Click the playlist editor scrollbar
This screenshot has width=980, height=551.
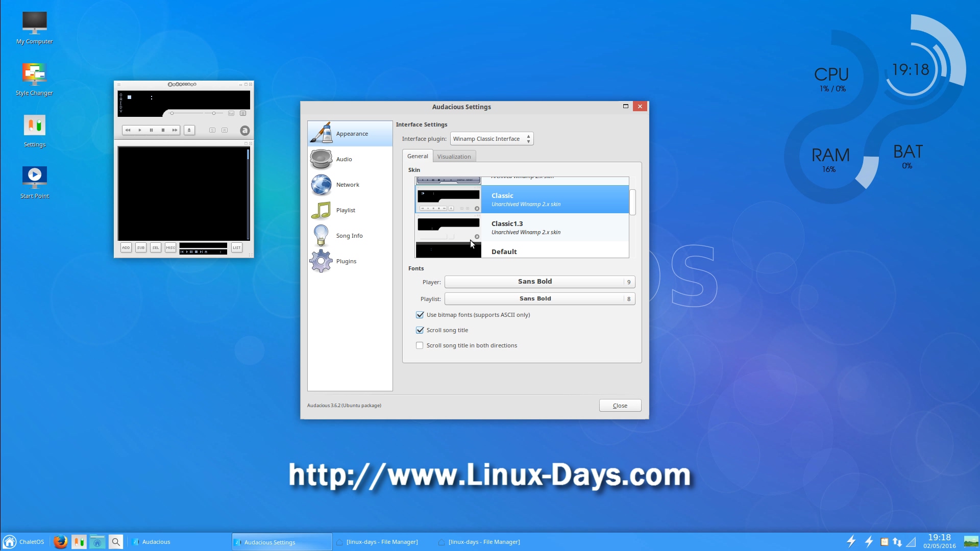248,194
